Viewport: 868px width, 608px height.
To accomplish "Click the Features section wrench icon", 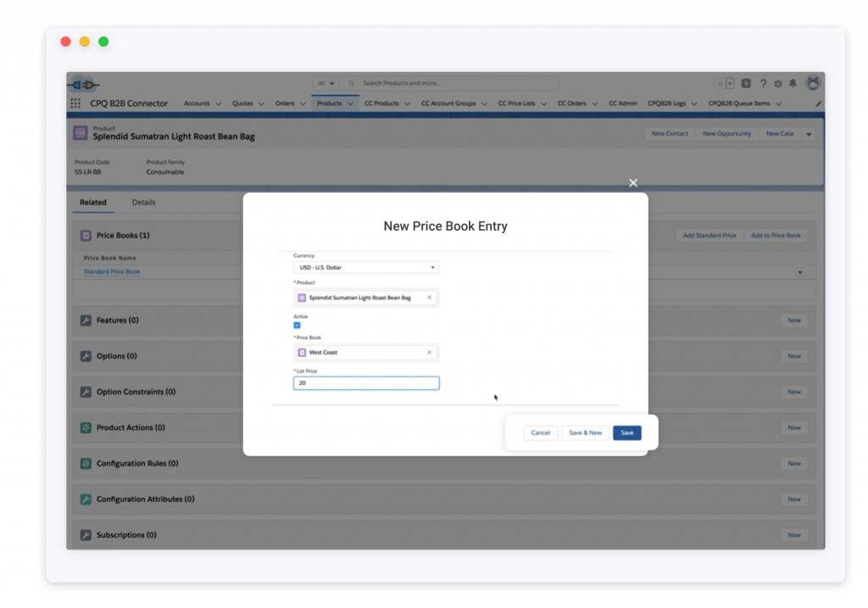I will [x=86, y=321].
